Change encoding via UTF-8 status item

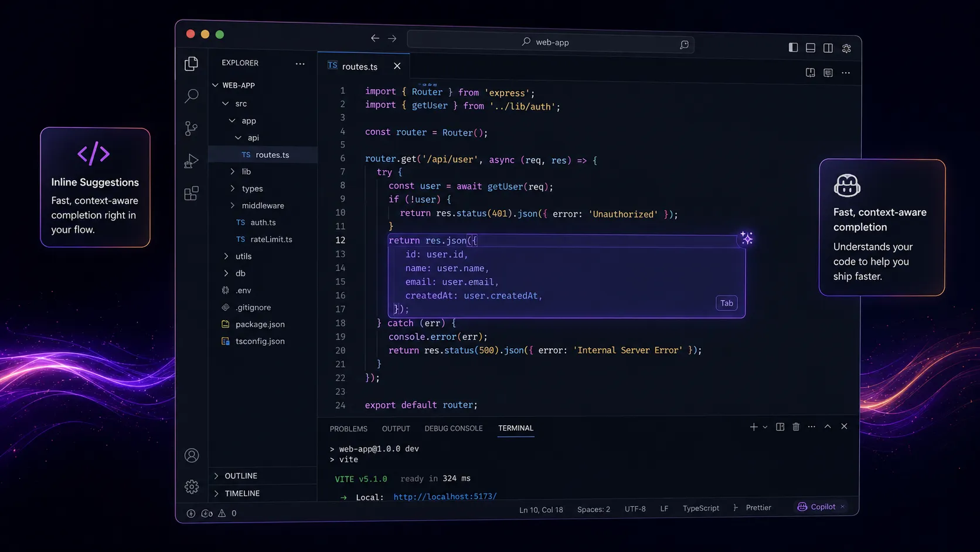pyautogui.click(x=635, y=509)
